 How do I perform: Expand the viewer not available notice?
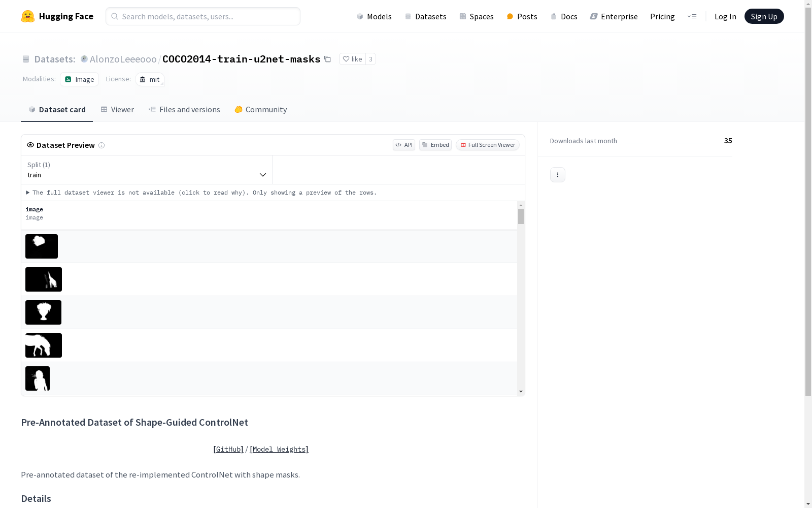click(x=201, y=193)
